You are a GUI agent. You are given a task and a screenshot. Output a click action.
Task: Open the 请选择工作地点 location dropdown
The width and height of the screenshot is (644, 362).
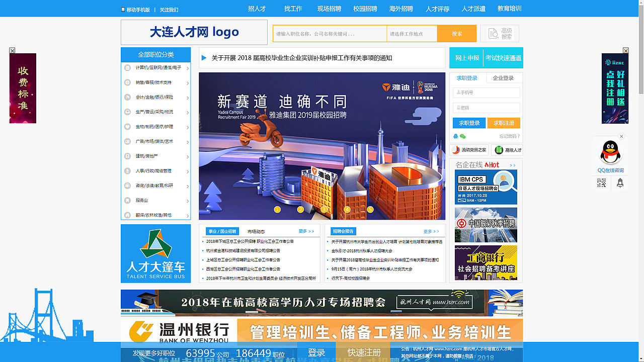(412, 33)
